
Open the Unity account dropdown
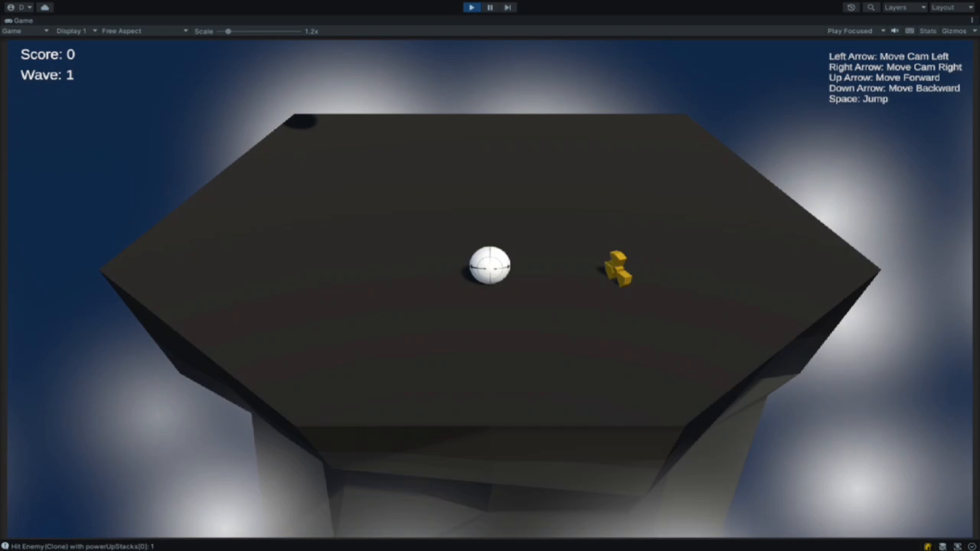click(20, 7)
